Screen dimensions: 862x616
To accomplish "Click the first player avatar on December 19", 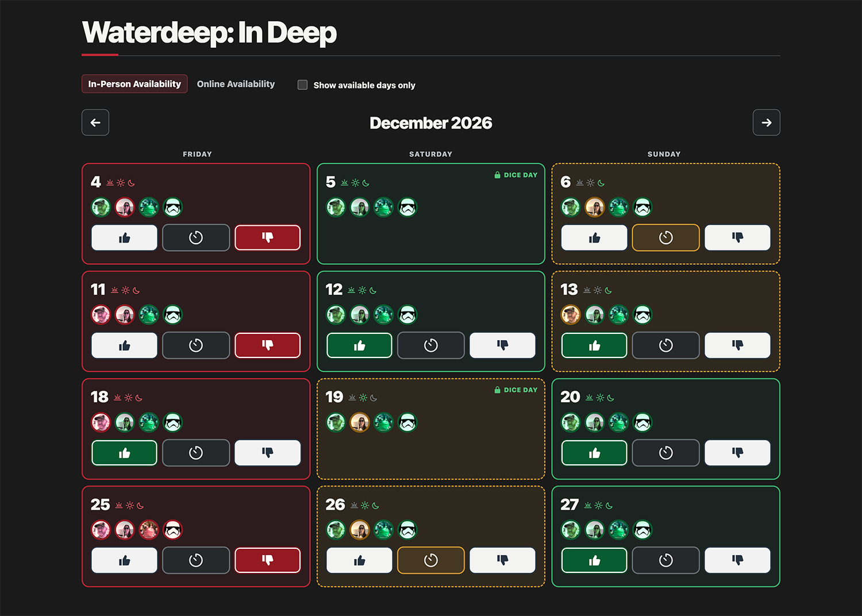I will [336, 422].
